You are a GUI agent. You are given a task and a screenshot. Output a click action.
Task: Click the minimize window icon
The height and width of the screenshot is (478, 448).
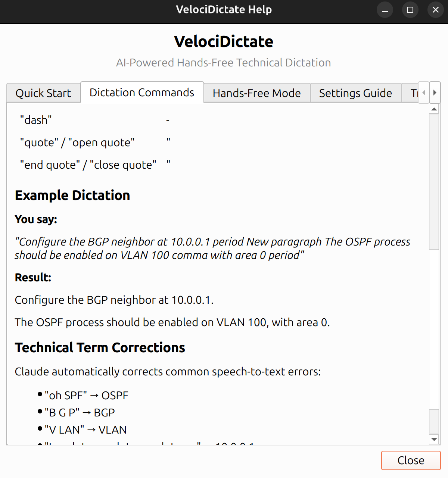[385, 10]
